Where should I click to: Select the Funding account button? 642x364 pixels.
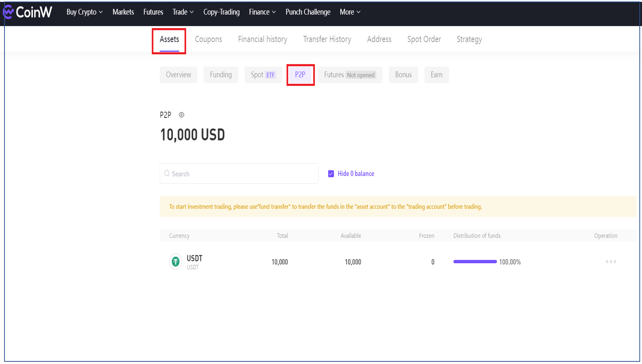click(x=221, y=75)
